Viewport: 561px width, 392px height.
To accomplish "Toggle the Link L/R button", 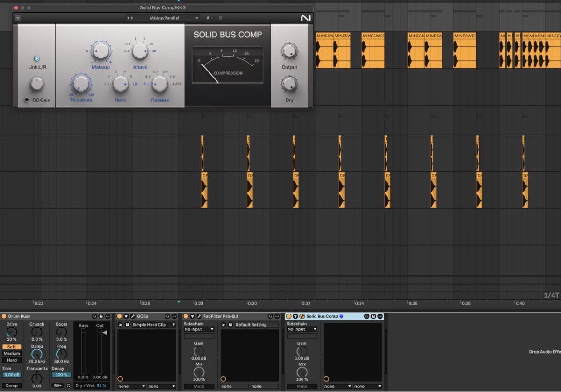I will click(x=37, y=58).
